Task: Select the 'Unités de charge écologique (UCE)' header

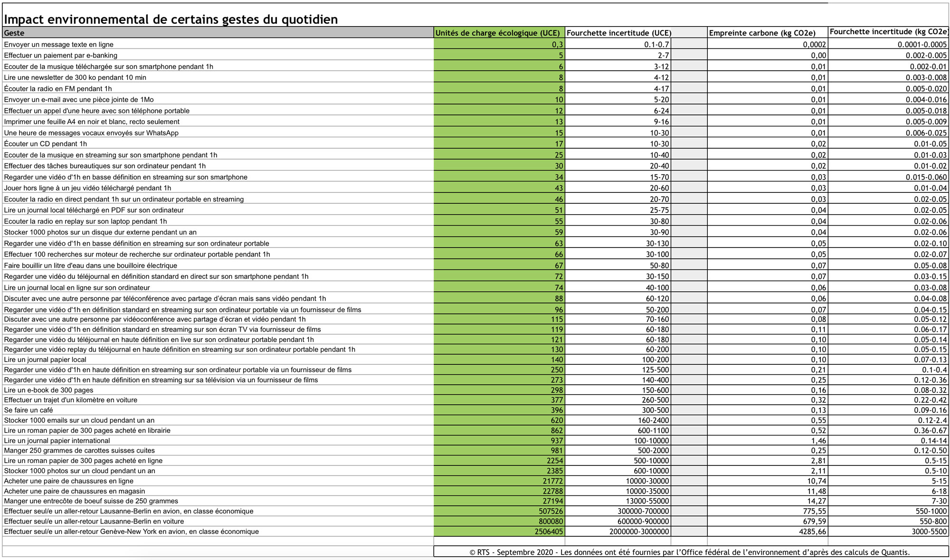Action: (498, 33)
